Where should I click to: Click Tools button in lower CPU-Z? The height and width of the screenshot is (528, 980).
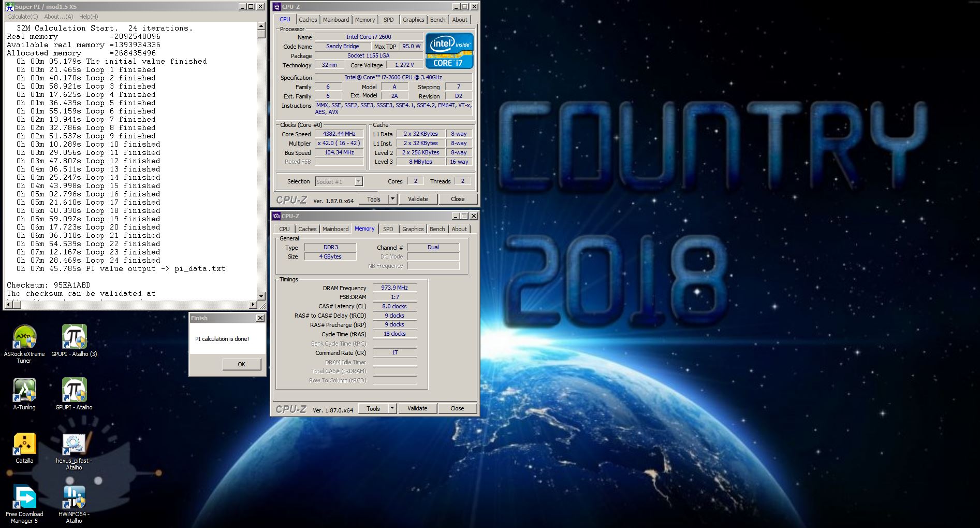click(x=373, y=408)
